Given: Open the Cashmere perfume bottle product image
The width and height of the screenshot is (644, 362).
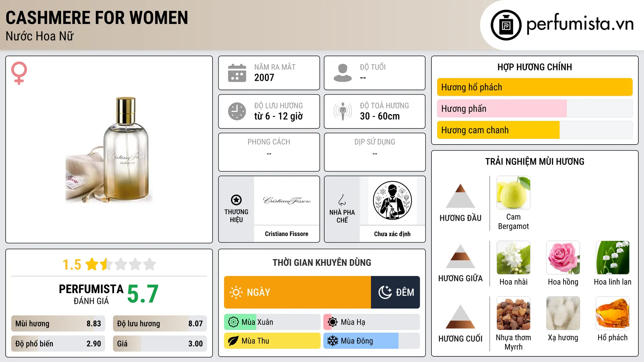Looking at the screenshot, I should pos(109,150).
